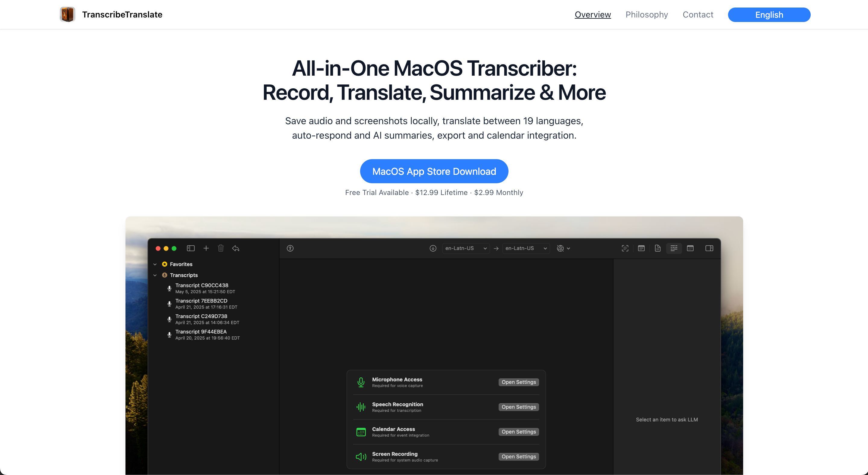Click the caption window icon
Screen dimensions: 868x475
point(641,248)
